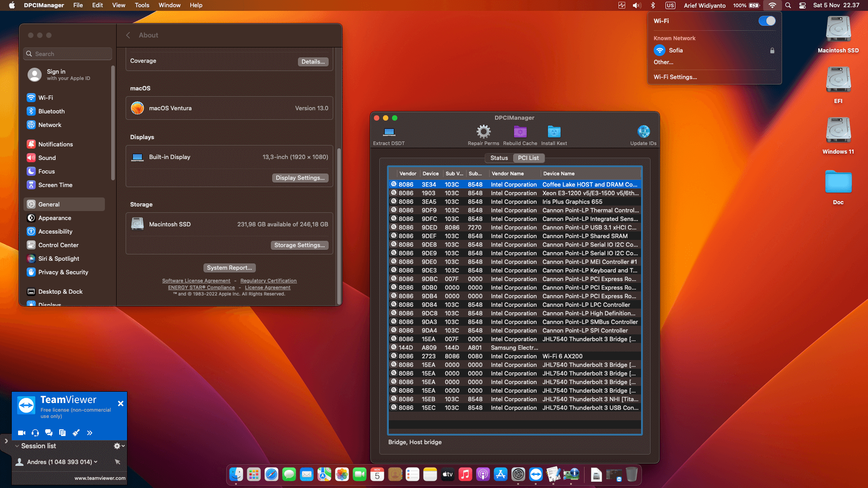Viewport: 868px width, 488px height.
Task: Open the DPCIManager application menu
Action: tap(44, 5)
